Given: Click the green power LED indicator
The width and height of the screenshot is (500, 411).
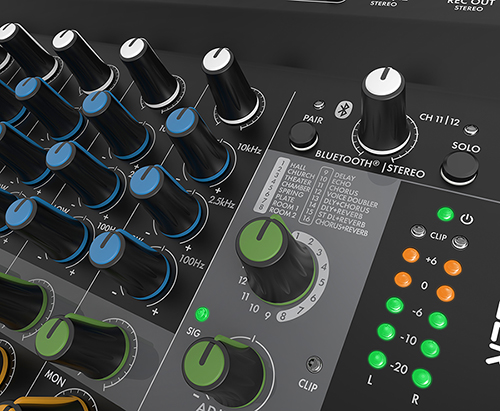Looking at the screenshot, I should 446,214.
